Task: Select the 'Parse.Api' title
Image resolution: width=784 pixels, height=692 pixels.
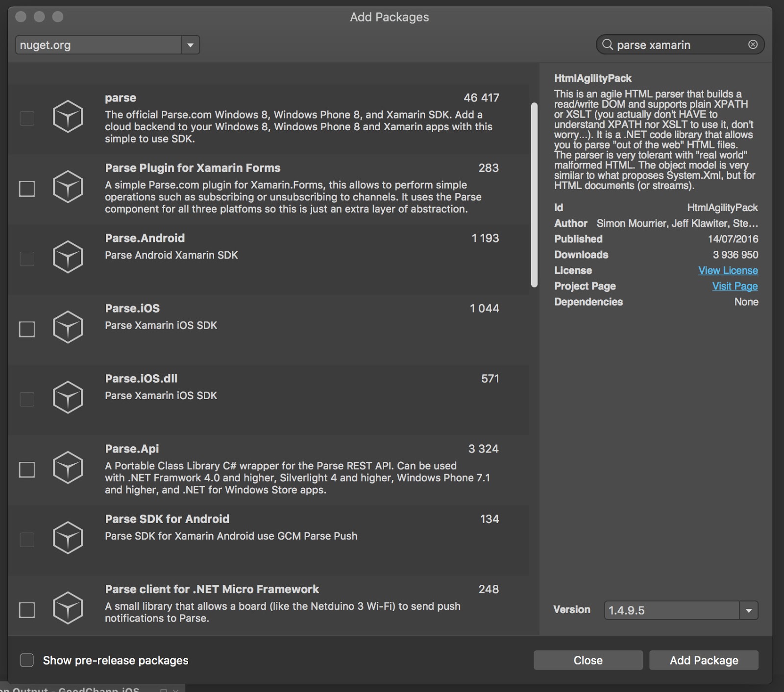Action: (132, 449)
